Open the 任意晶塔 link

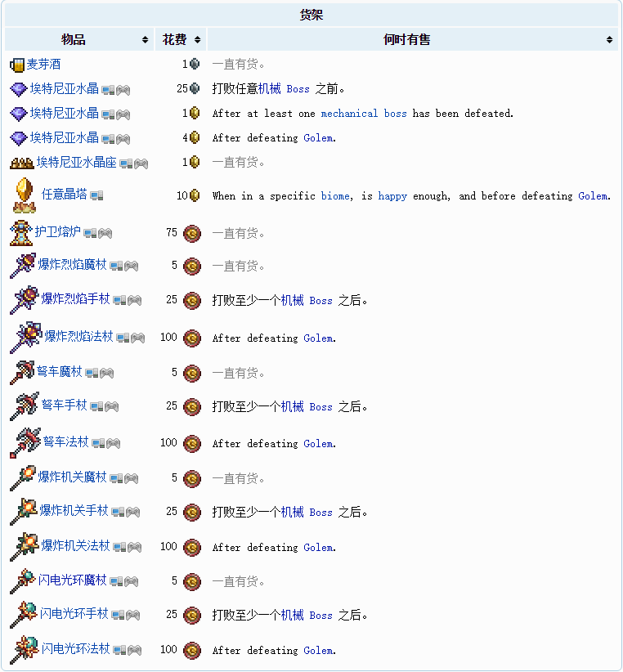tap(65, 195)
